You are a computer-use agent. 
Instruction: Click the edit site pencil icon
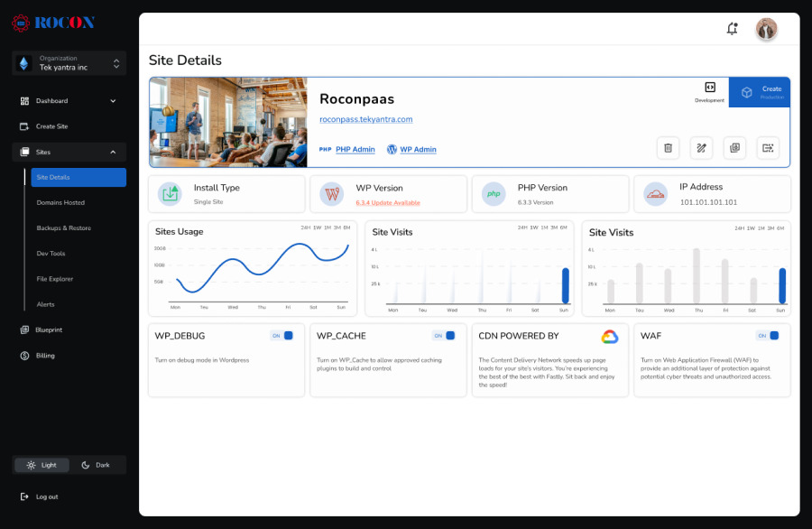click(701, 148)
